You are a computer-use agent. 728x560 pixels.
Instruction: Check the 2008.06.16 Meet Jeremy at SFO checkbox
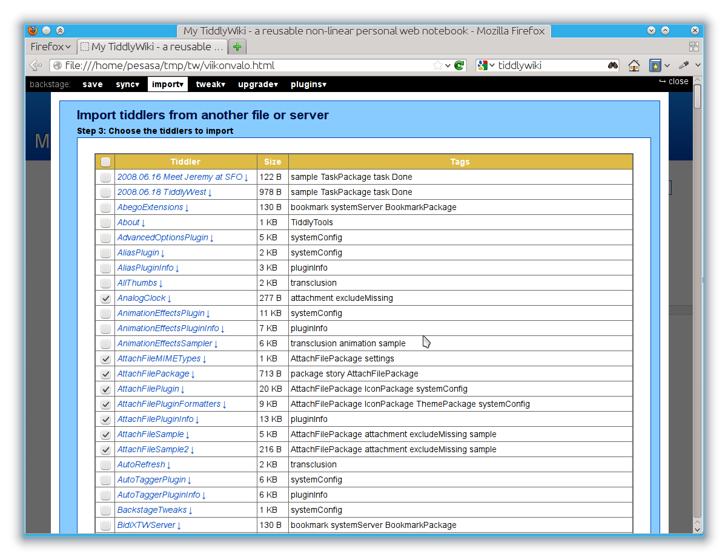point(105,177)
